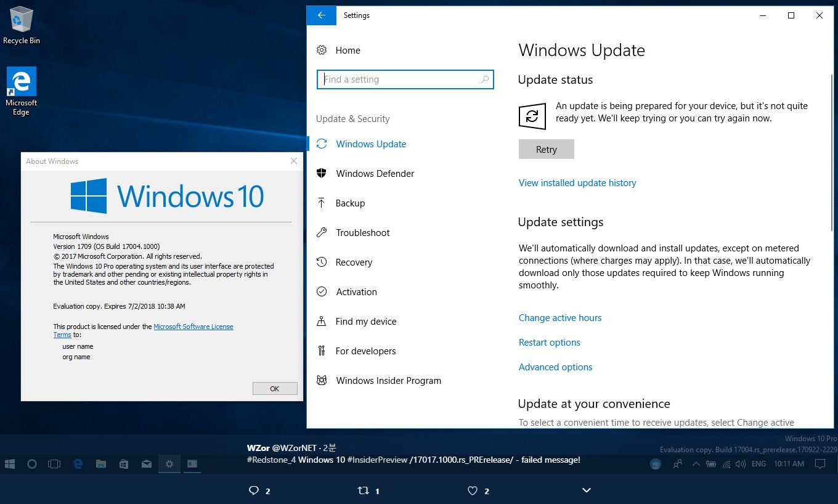Viewport: 838px width, 504px height.
Task: Click the update status refresh icon
Action: (532, 116)
